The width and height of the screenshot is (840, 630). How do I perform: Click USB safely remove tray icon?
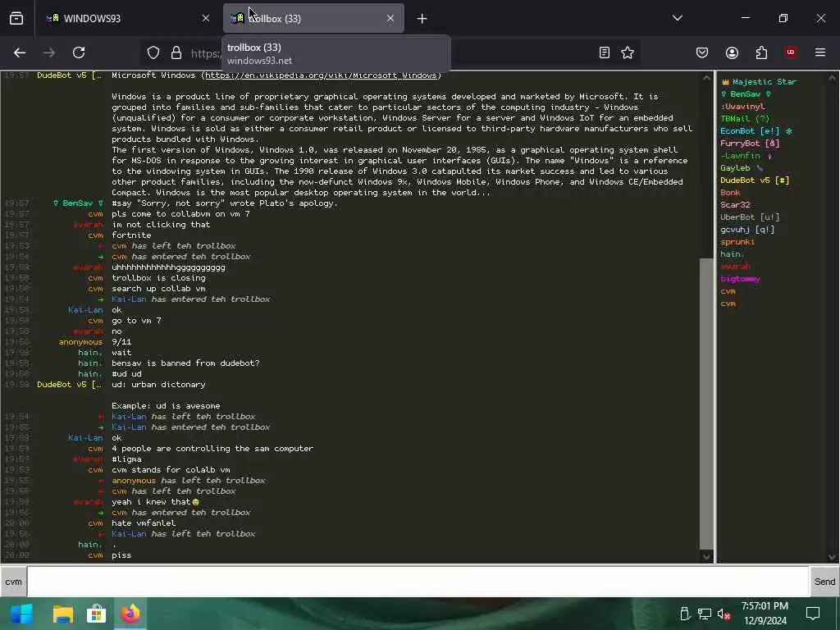[685, 614]
